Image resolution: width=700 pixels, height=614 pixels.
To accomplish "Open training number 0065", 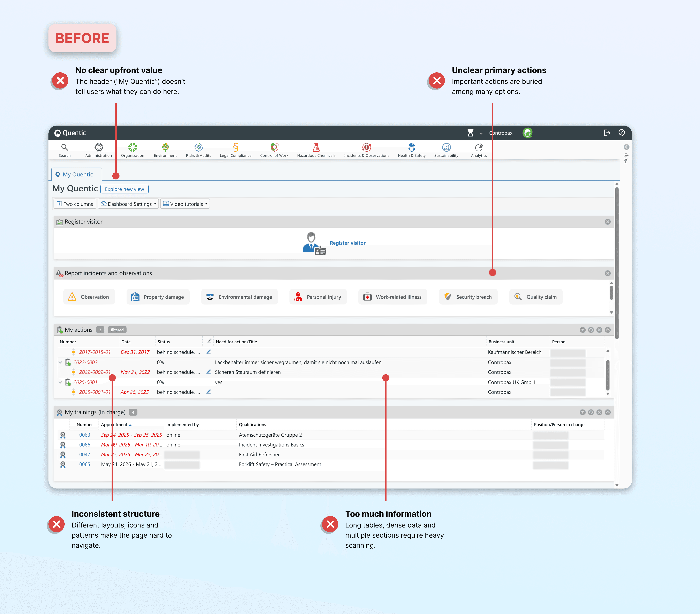I will coord(85,464).
